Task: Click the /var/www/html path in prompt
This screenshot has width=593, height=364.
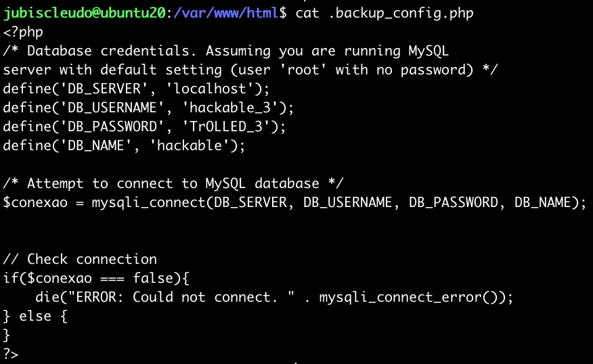Action: pos(227,13)
